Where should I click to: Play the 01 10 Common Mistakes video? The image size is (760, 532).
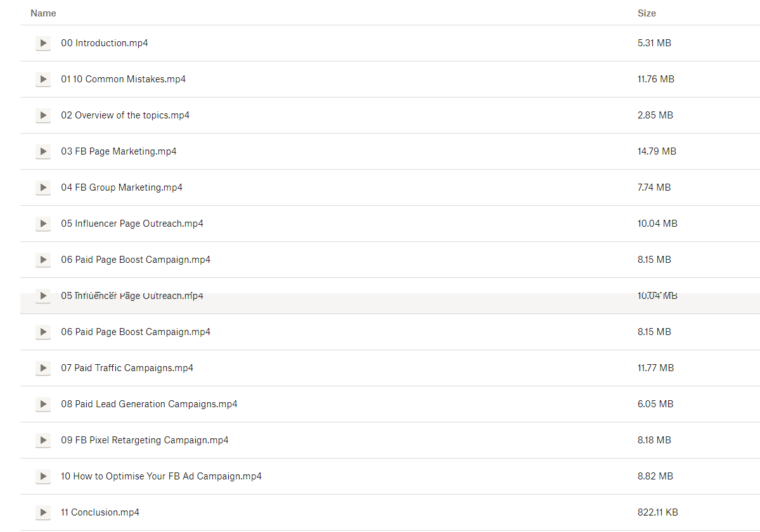coord(43,79)
